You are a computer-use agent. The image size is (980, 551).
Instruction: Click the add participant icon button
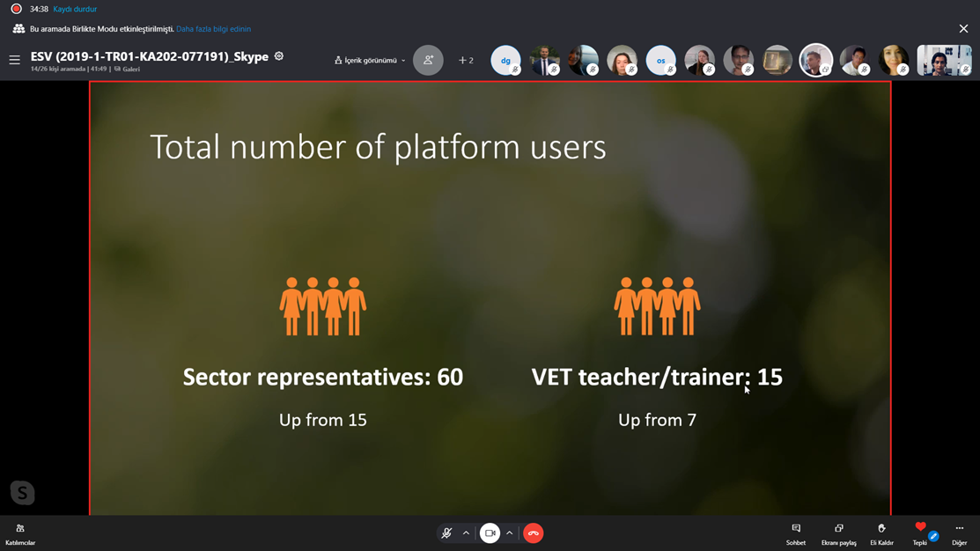(x=428, y=61)
